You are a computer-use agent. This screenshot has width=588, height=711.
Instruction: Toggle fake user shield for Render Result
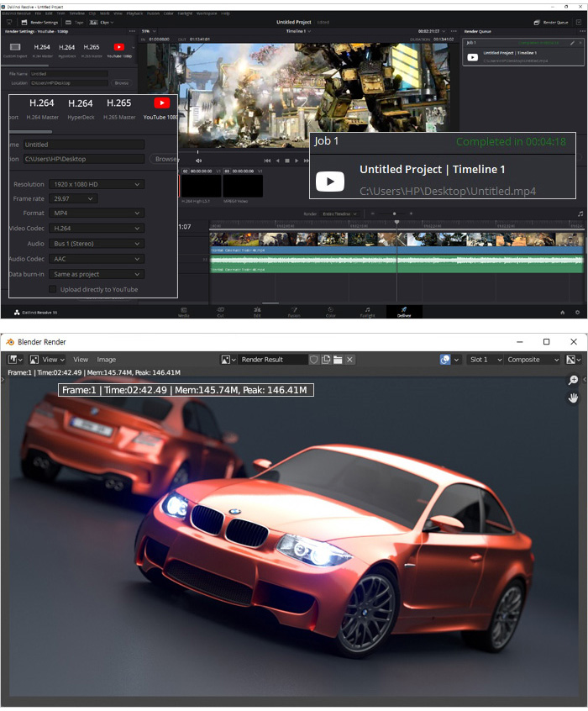313,360
